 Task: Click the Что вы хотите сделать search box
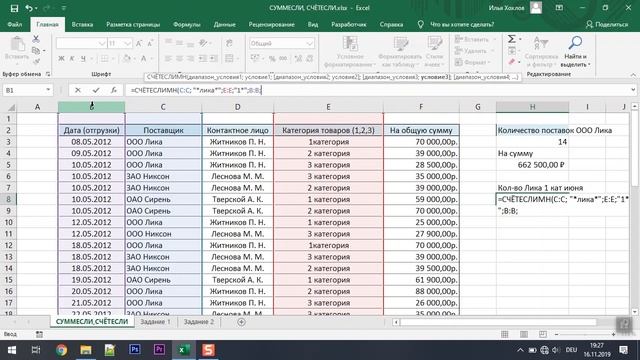(462, 24)
